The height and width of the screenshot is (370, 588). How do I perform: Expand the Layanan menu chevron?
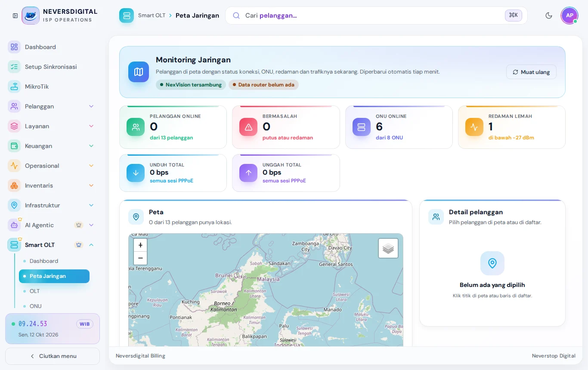coord(91,126)
